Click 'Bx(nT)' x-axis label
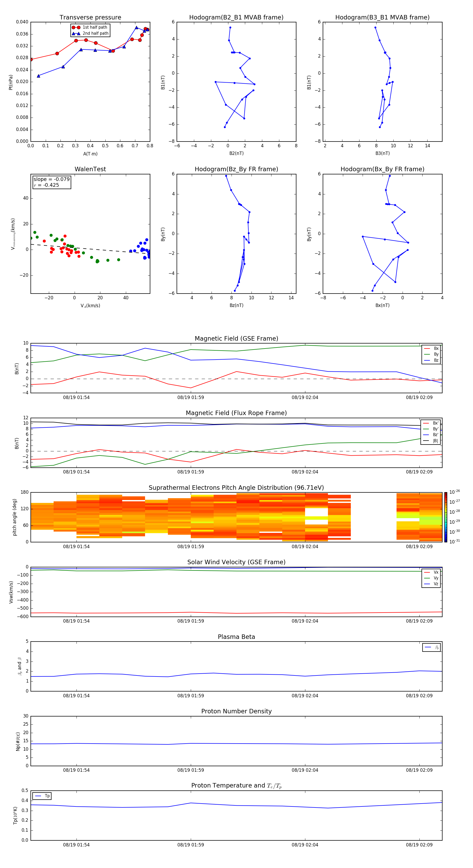The height and width of the screenshot is (868, 473). click(x=382, y=306)
